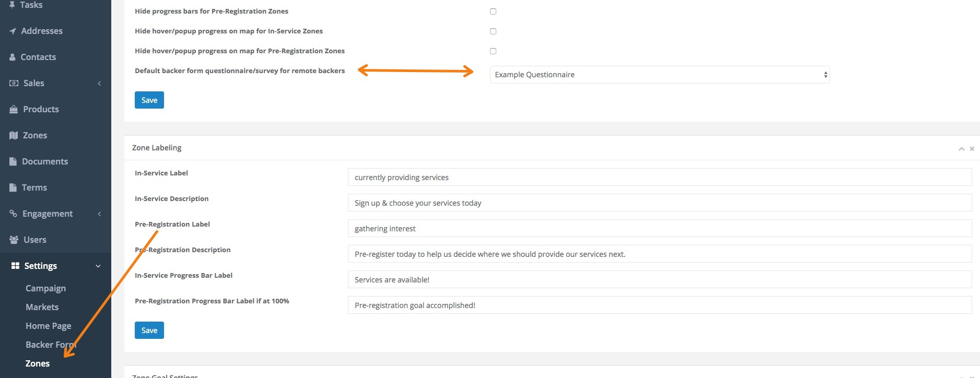The image size is (980, 378).
Task: Edit the In-Service Label text field
Action: [x=659, y=178]
